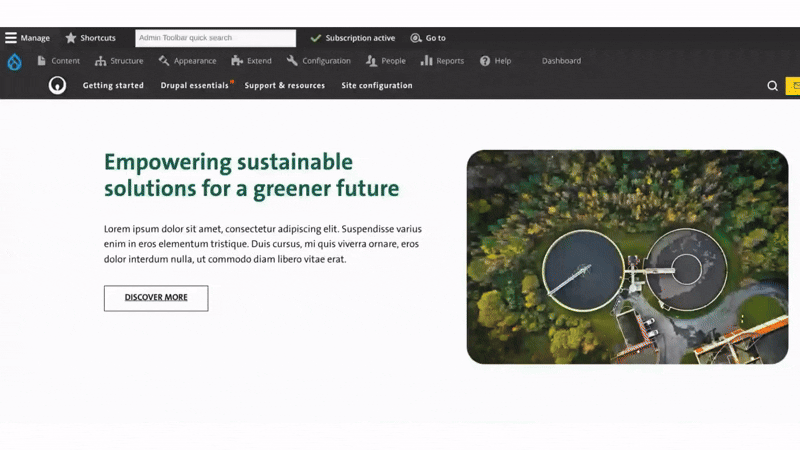The width and height of the screenshot is (800, 450).
Task: Focus the Admin Toolbar quick search field
Action: (x=215, y=38)
